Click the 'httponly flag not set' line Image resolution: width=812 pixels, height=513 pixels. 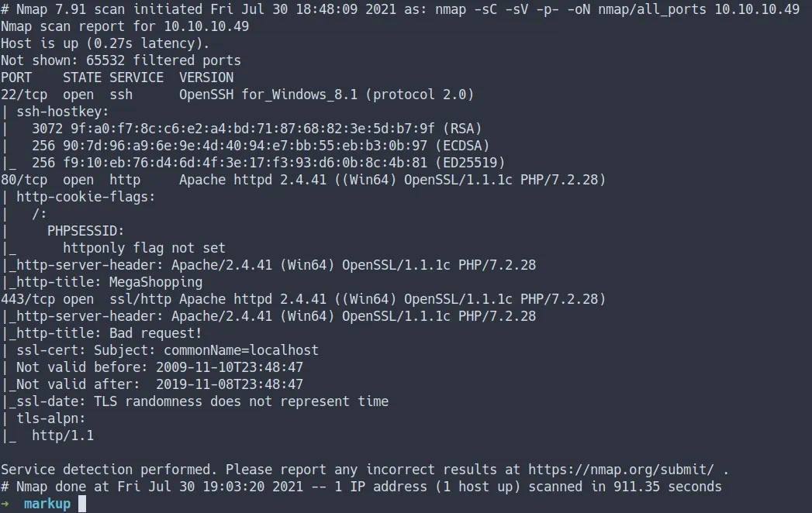pos(143,248)
